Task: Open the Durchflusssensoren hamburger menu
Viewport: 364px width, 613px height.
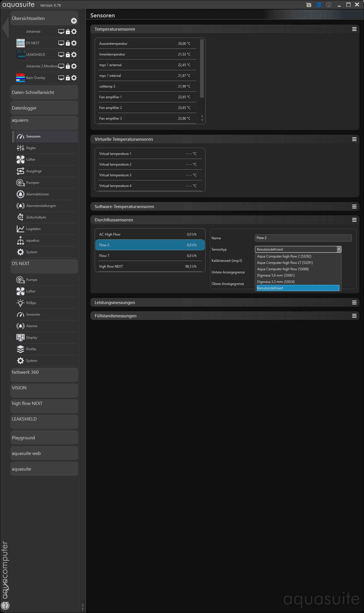Action: [354, 220]
